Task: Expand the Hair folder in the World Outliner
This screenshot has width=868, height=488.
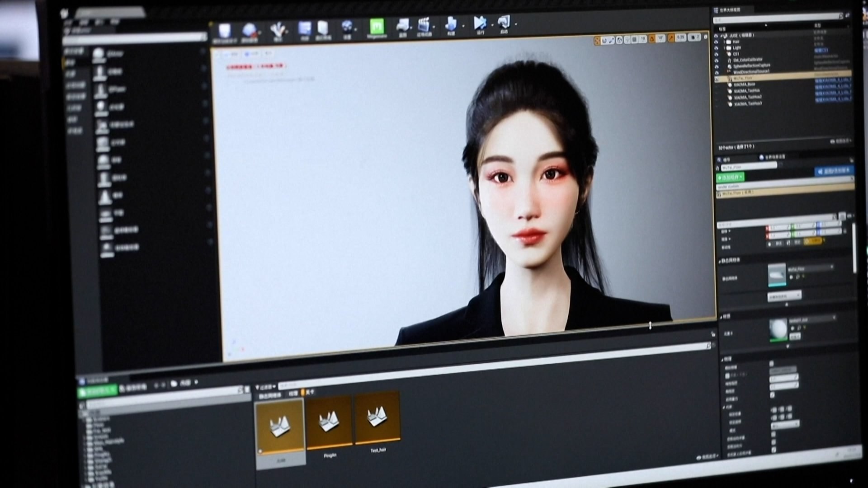Action: pos(724,42)
